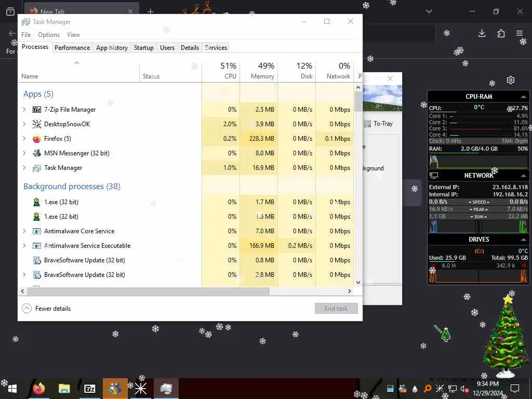
Task: Click the Antimalware Service Executable icon
Action: [x=37, y=246]
